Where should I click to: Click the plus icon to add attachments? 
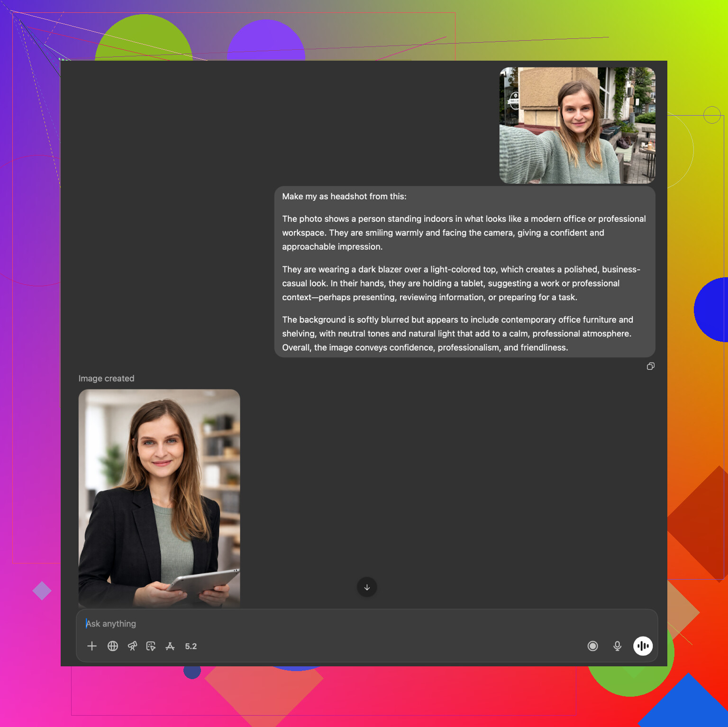pos(92,646)
